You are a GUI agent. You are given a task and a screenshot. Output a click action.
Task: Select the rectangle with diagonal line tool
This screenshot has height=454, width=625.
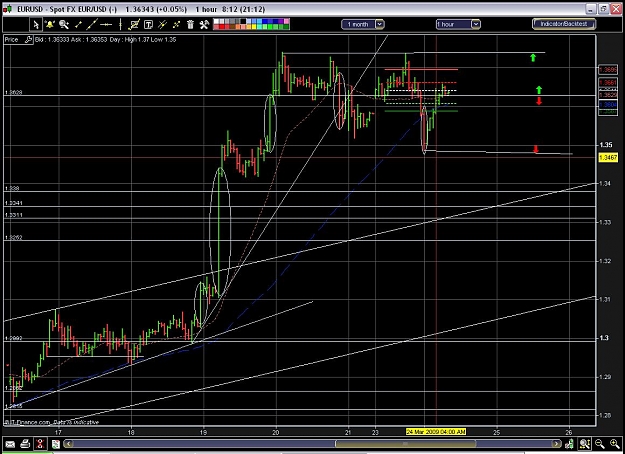click(x=134, y=25)
